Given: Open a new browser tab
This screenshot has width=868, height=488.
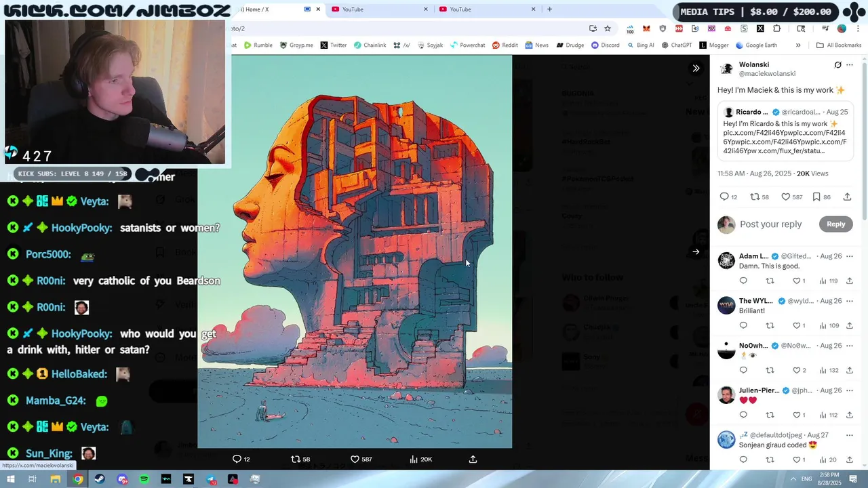Looking at the screenshot, I should [549, 9].
